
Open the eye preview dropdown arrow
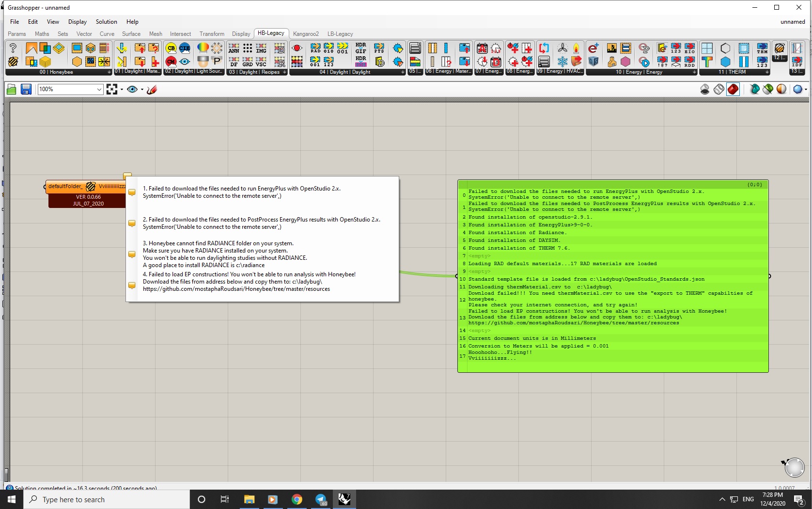point(142,89)
